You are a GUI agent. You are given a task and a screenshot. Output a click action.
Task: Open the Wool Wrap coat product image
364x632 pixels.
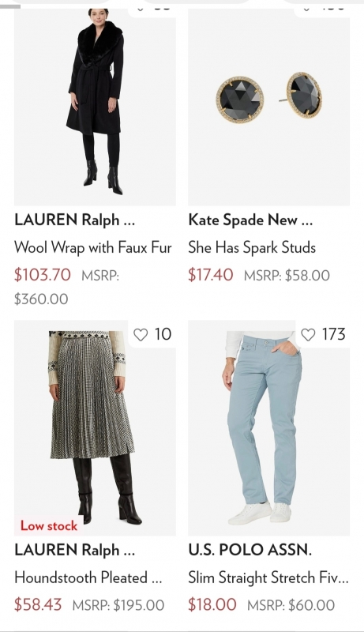pos(95,107)
